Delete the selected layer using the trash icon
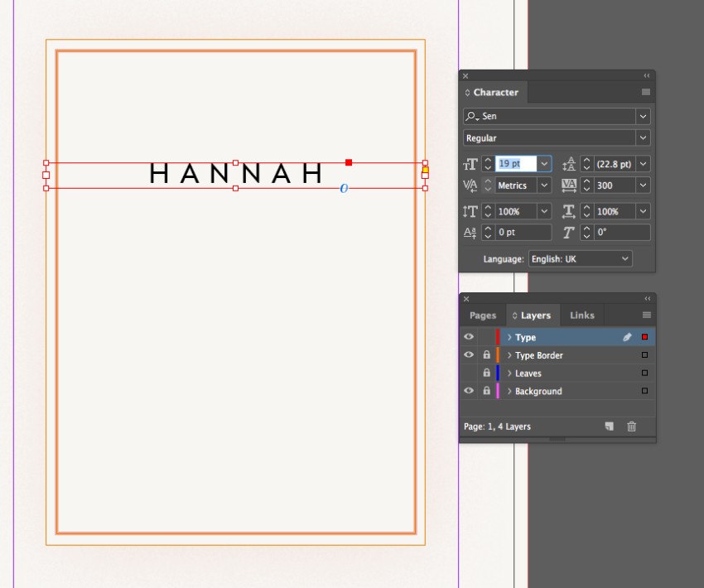Image resolution: width=704 pixels, height=588 pixels. [x=632, y=427]
